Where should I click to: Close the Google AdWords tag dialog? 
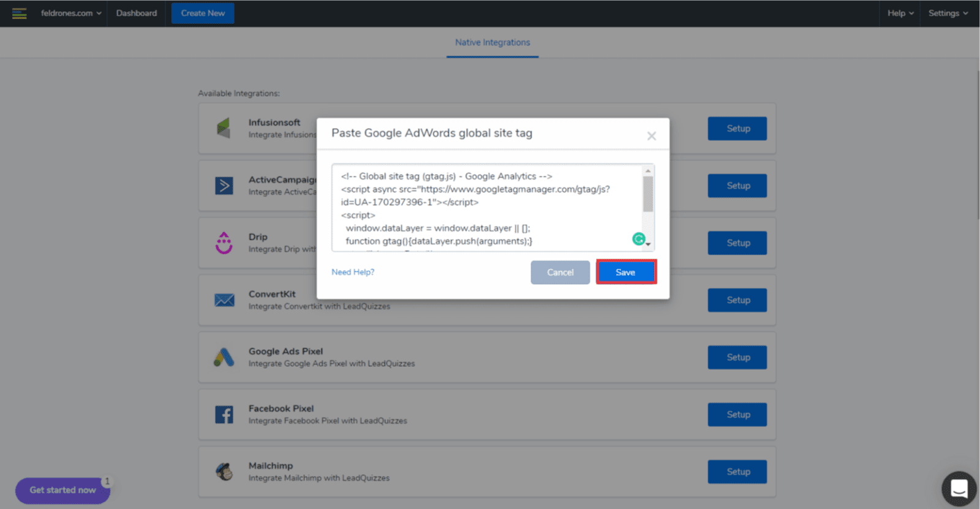652,136
